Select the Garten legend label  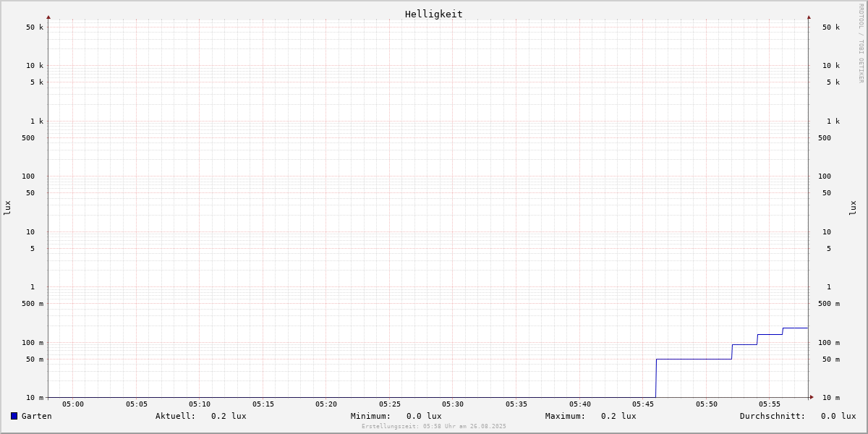[37, 416]
